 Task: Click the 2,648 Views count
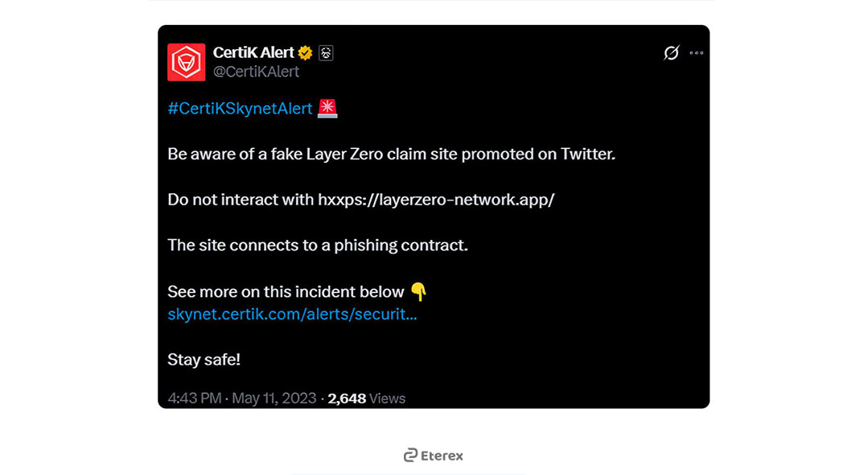tap(367, 399)
